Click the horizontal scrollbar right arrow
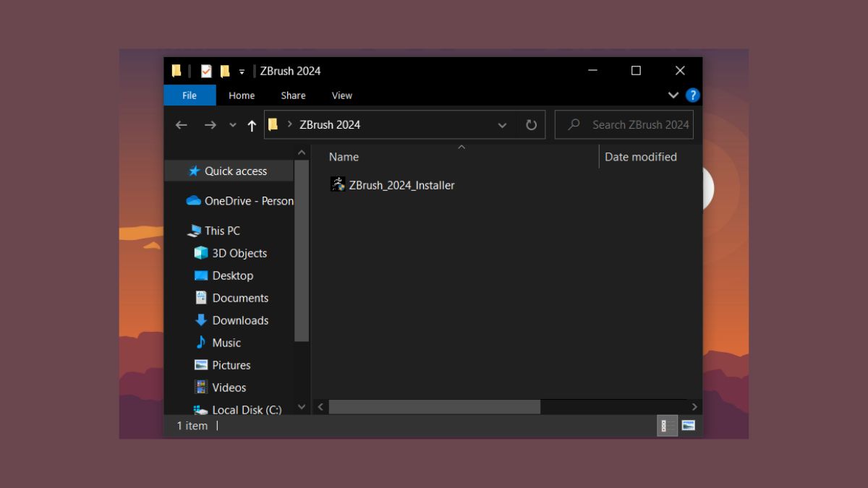Viewport: 868px width, 488px height. click(x=694, y=407)
